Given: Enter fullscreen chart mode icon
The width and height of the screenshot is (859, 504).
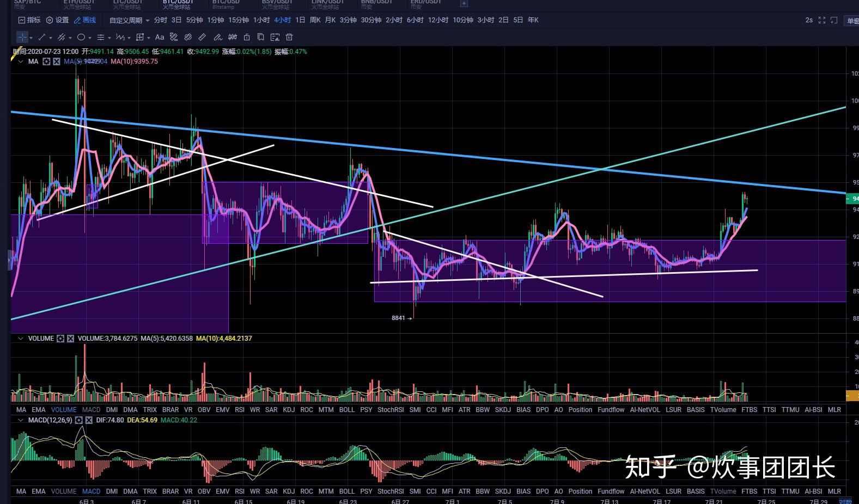Looking at the screenshot, I should 822,20.
